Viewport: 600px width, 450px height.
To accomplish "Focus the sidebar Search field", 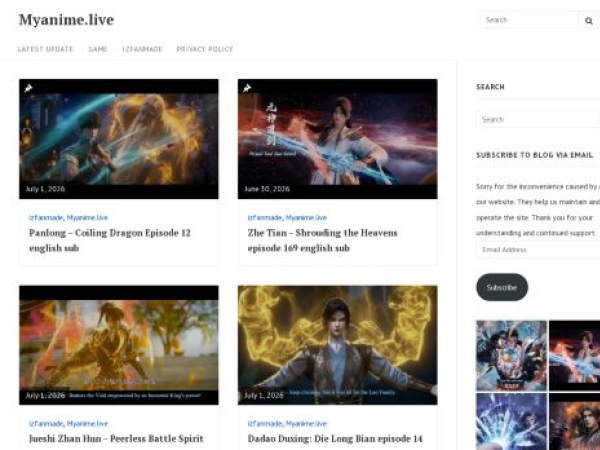I will (x=538, y=119).
